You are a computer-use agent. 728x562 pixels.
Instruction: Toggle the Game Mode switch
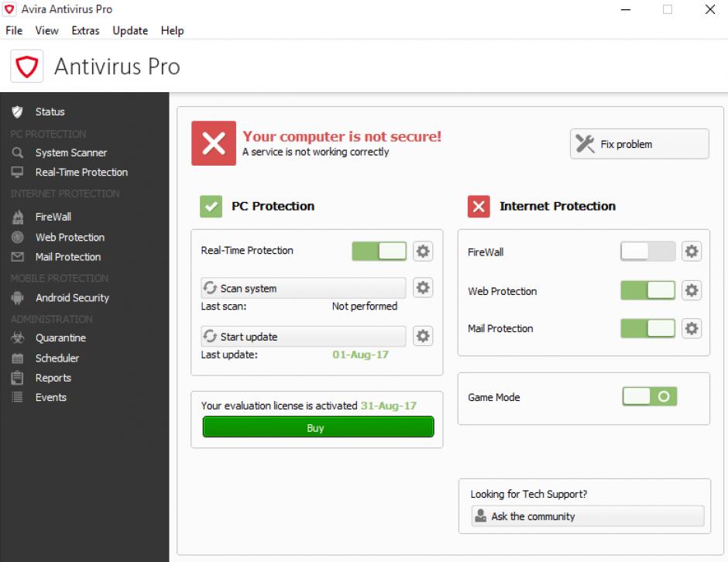click(650, 396)
